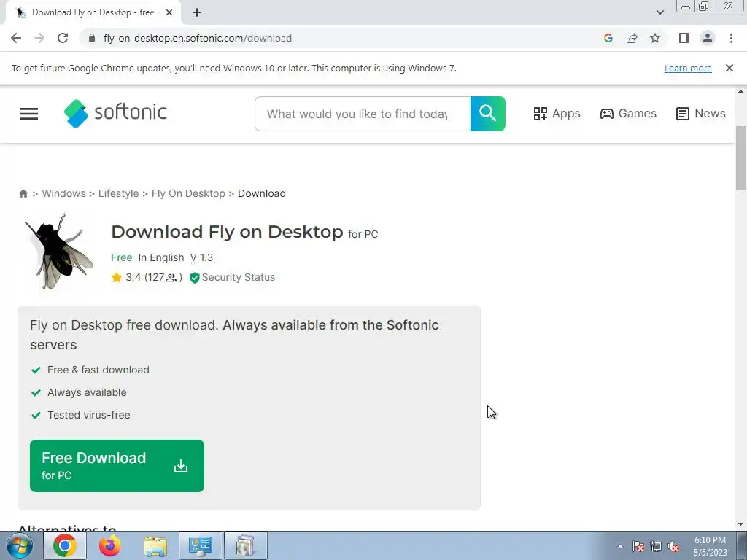
Task: Toggle the Chrome side panel
Action: 684,38
